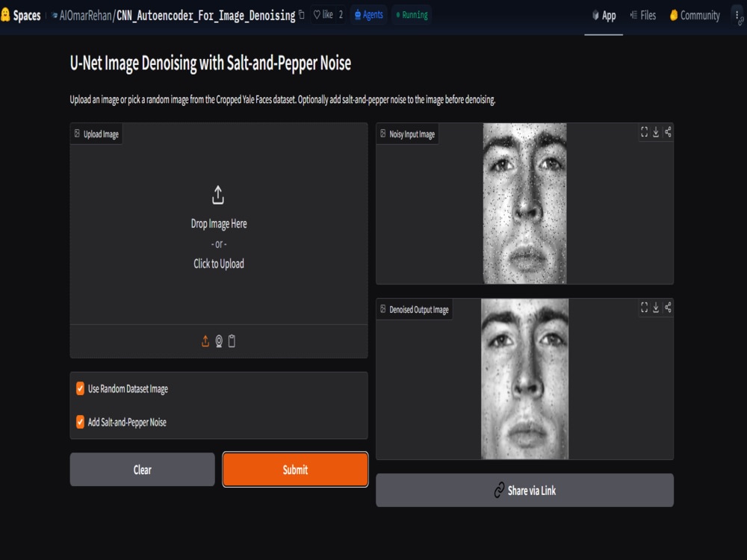Viewport: 747px width, 560px height.
Task: Select the upload file source icon
Action: pyautogui.click(x=205, y=341)
